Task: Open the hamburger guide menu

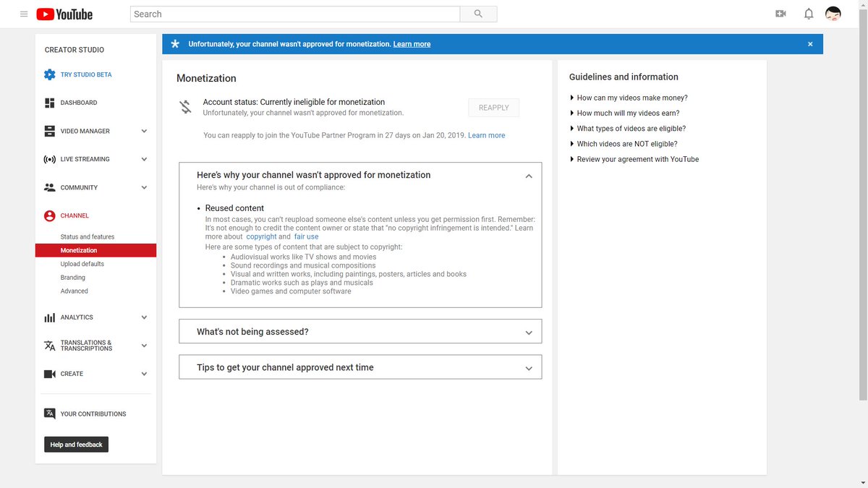Action: (x=24, y=14)
